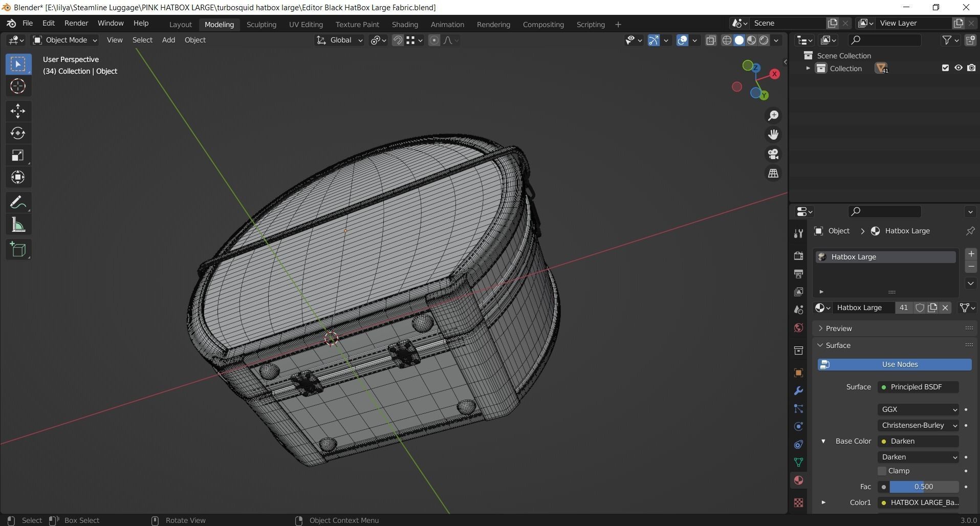Viewport: 980px width, 526px height.
Task: Open the World properties tab
Action: [x=798, y=327]
